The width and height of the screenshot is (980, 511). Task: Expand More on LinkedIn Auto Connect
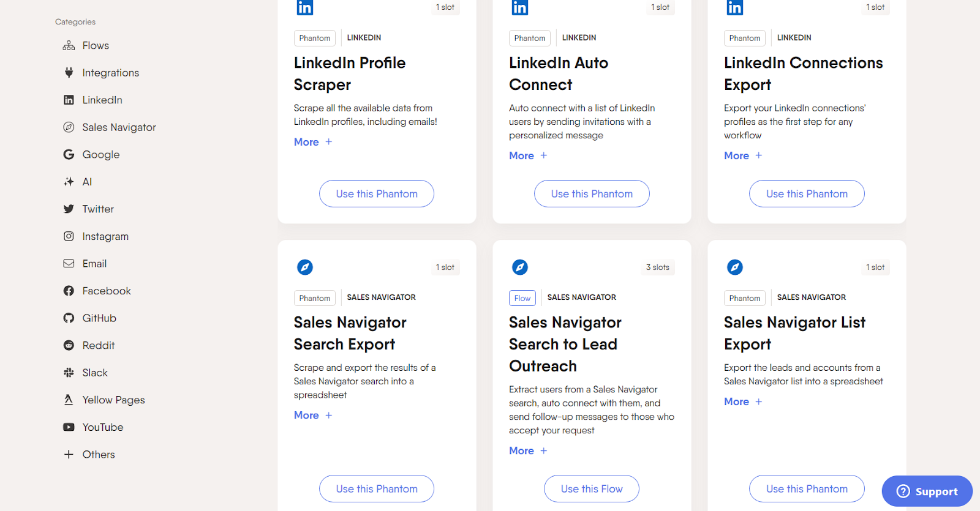[x=528, y=155]
